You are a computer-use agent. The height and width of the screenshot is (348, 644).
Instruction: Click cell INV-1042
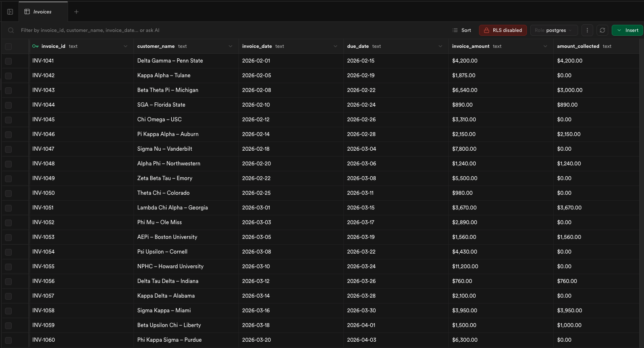[x=81, y=76]
